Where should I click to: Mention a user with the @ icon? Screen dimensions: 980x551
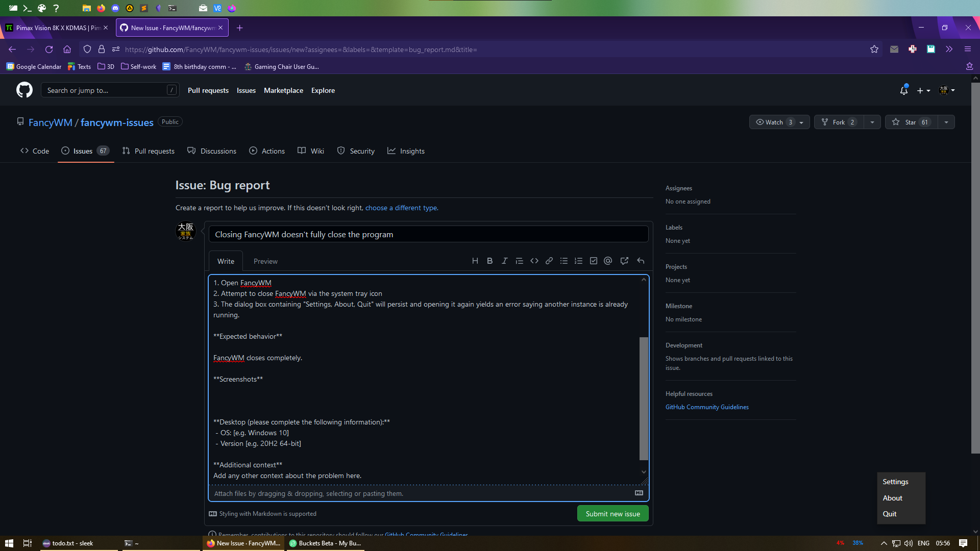coord(607,261)
